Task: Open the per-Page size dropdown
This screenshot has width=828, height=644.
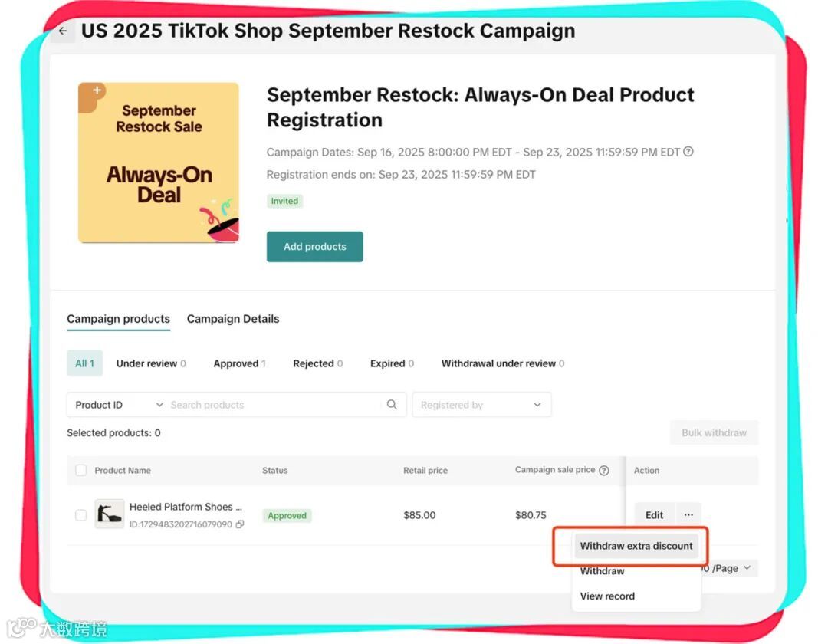Action: click(x=729, y=568)
